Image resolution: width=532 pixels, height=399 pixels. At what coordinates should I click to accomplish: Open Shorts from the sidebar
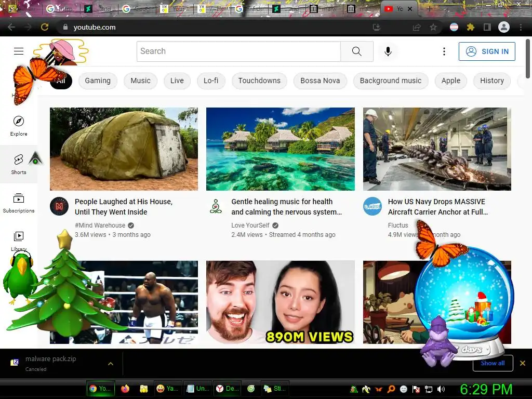(19, 164)
